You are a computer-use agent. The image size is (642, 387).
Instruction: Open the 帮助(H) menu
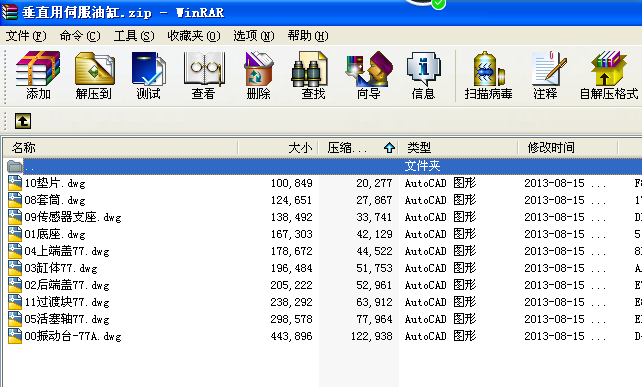(x=308, y=36)
